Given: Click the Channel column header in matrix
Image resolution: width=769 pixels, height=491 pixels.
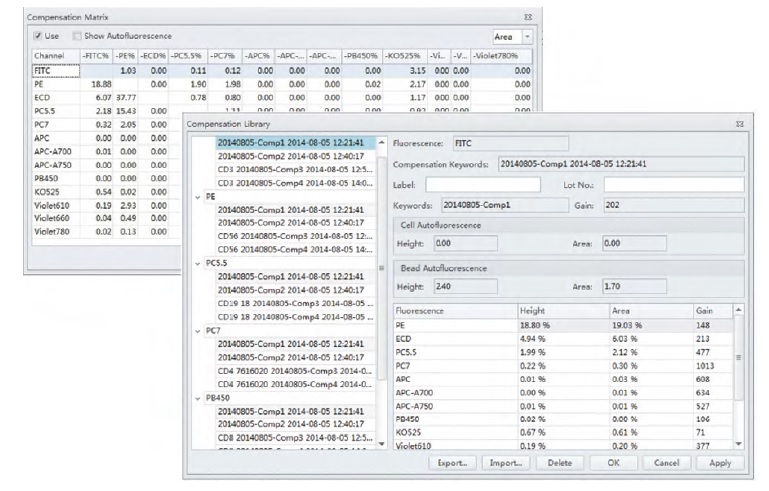Looking at the screenshot, I should point(56,56).
